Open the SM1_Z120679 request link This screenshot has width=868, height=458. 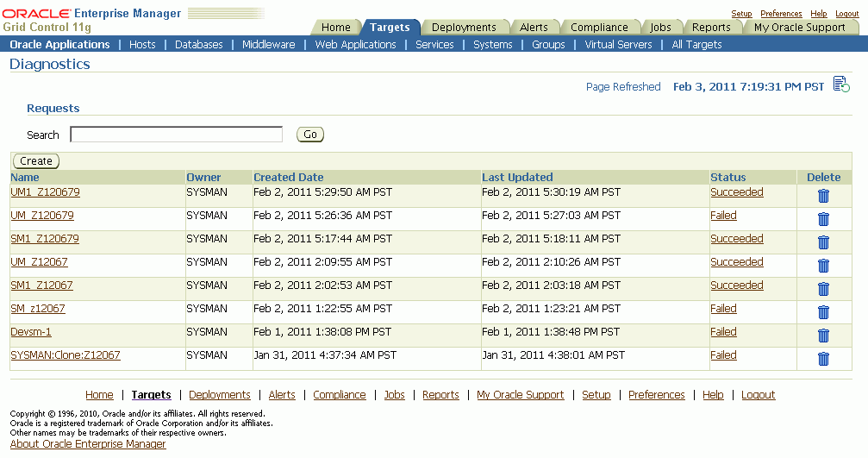(45, 239)
